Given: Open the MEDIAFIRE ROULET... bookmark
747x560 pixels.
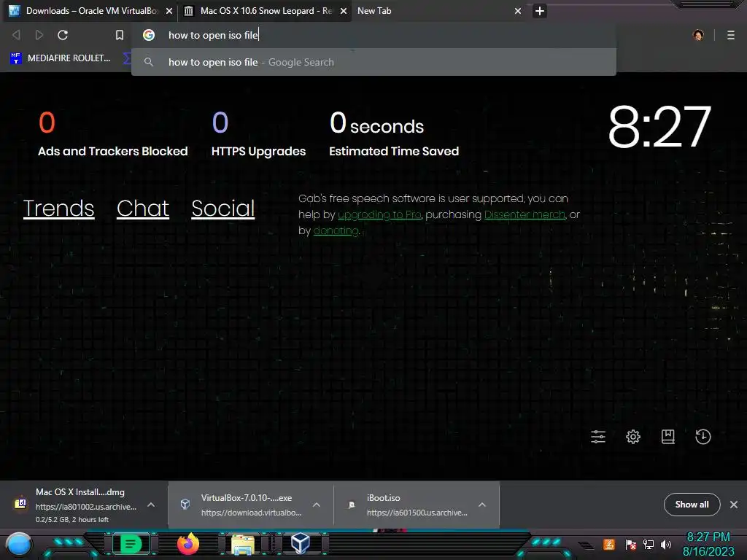Looking at the screenshot, I should coord(61,58).
